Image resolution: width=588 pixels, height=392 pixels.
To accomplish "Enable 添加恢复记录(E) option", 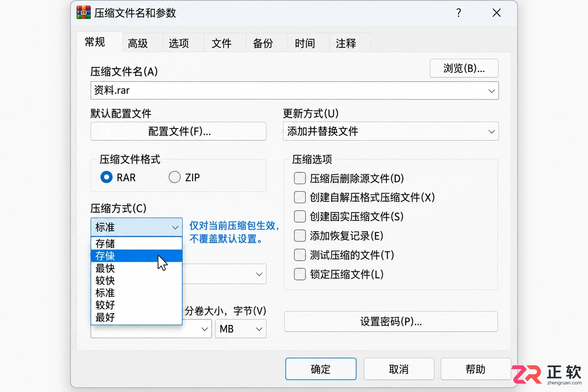I will tap(300, 236).
